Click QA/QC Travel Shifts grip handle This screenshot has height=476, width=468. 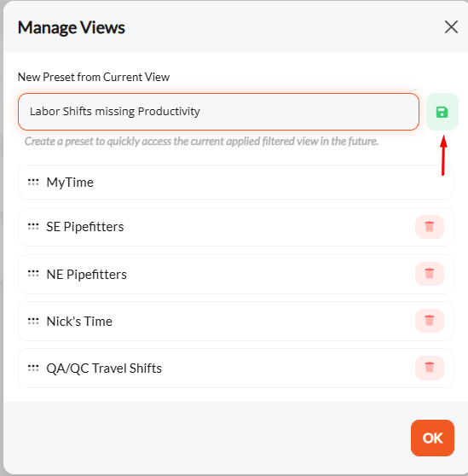33,368
